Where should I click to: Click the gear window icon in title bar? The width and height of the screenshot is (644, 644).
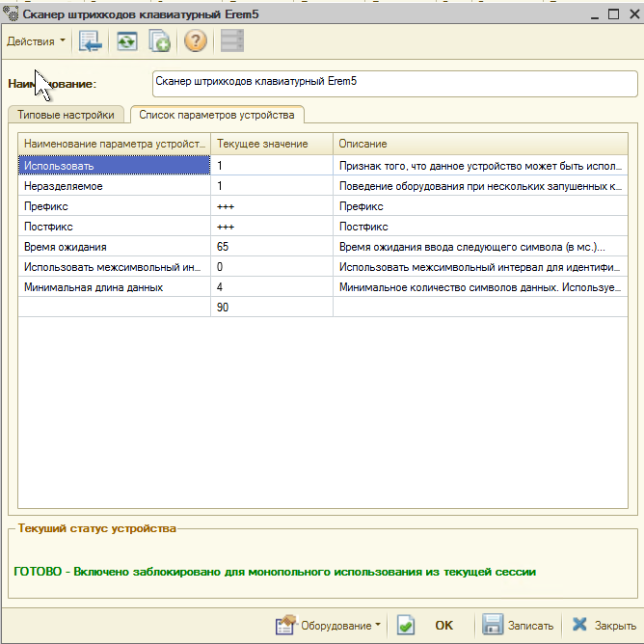11,13
